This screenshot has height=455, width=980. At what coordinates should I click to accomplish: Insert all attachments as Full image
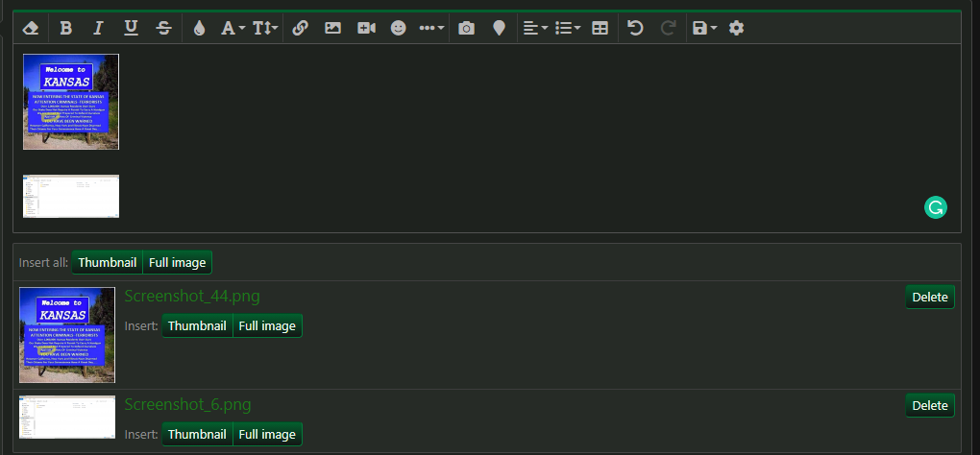(178, 262)
